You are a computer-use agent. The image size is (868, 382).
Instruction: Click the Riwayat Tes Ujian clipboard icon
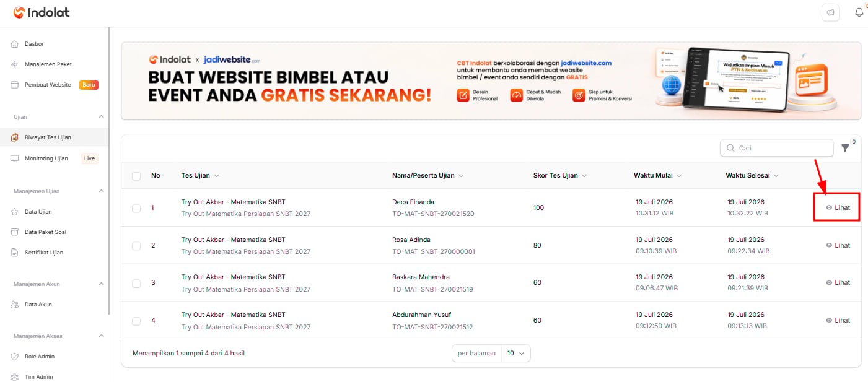(x=15, y=137)
